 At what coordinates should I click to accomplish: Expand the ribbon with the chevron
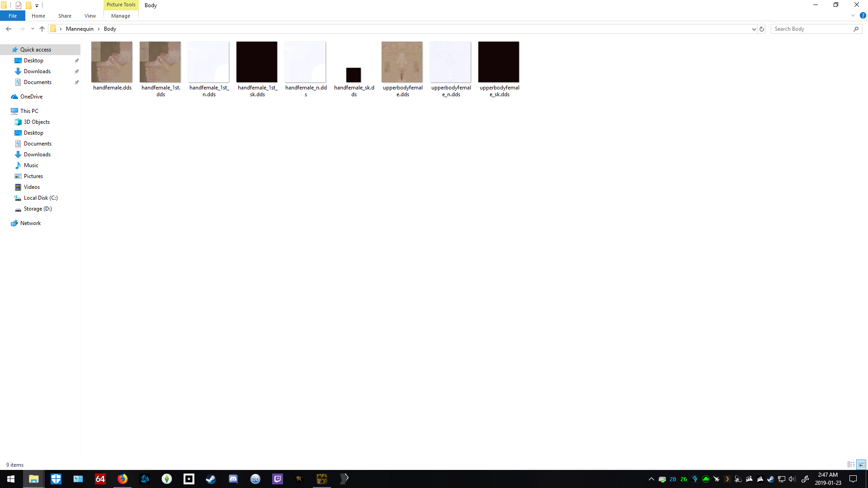[x=853, y=15]
